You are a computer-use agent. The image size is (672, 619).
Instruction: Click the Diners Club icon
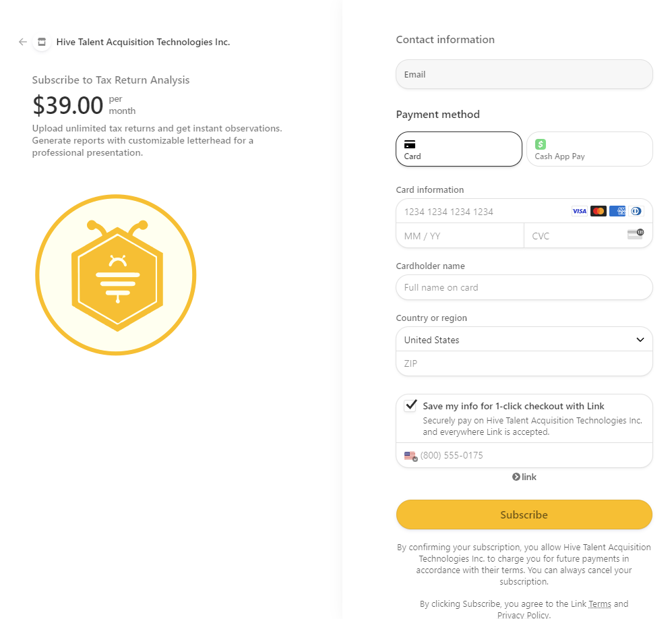click(636, 211)
